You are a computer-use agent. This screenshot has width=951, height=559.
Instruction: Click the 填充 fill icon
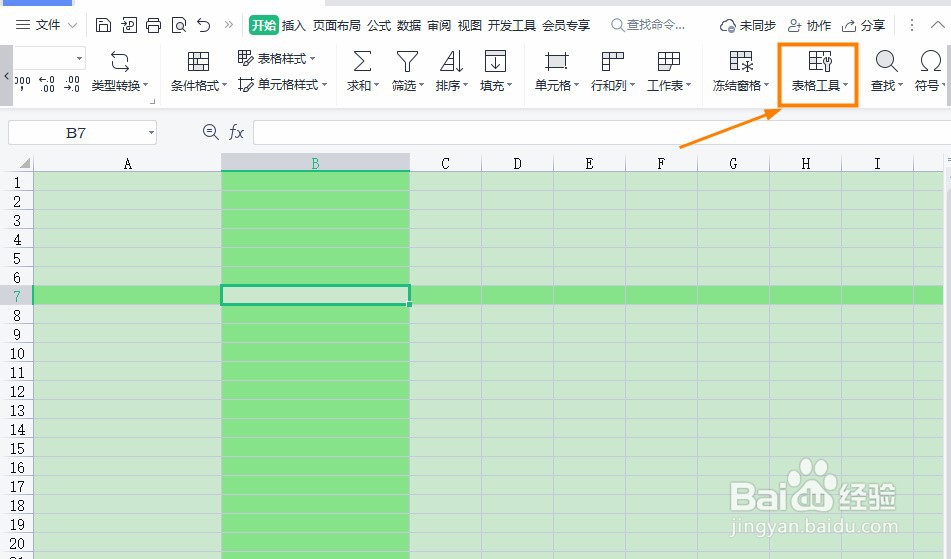click(x=496, y=61)
